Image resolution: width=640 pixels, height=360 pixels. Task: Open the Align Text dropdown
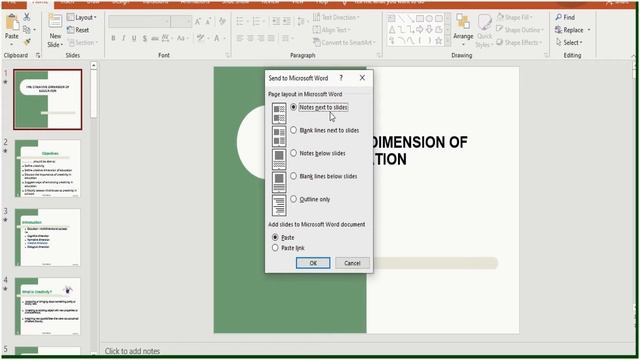click(x=332, y=30)
